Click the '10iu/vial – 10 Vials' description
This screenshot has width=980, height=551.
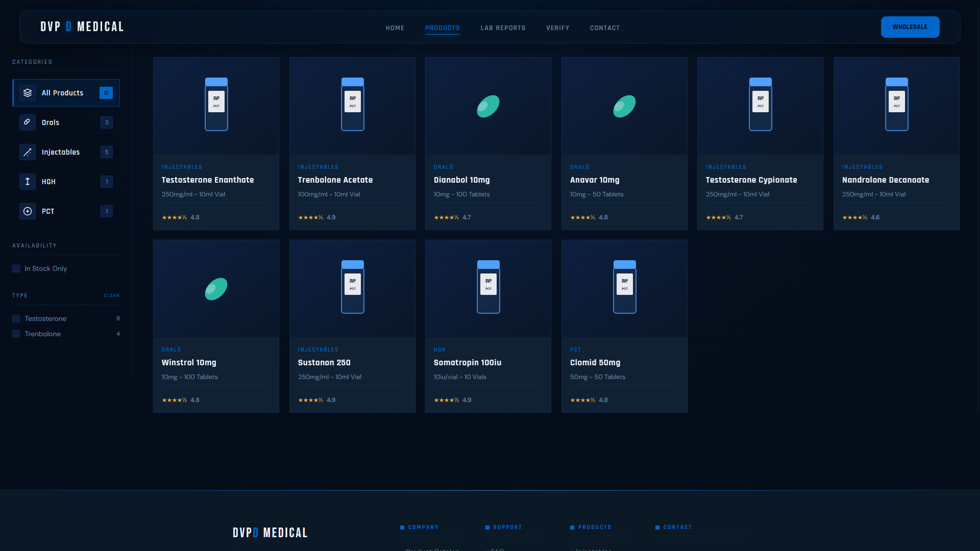(x=460, y=377)
